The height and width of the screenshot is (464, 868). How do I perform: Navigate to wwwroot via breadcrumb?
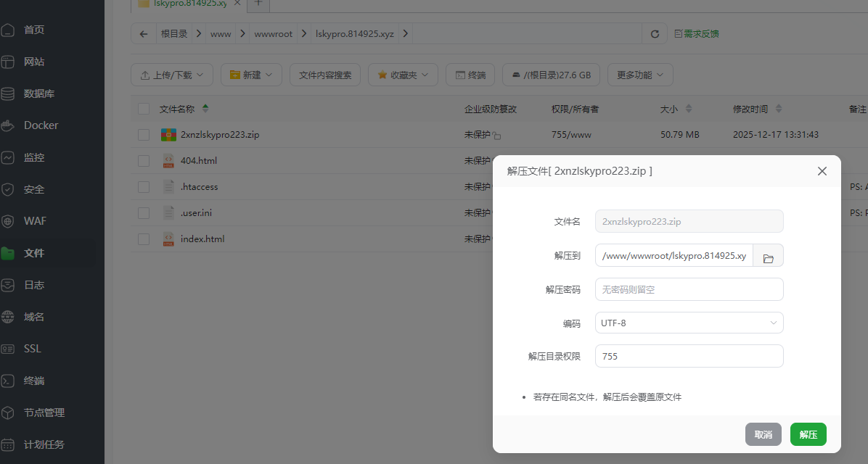pyautogui.click(x=273, y=33)
